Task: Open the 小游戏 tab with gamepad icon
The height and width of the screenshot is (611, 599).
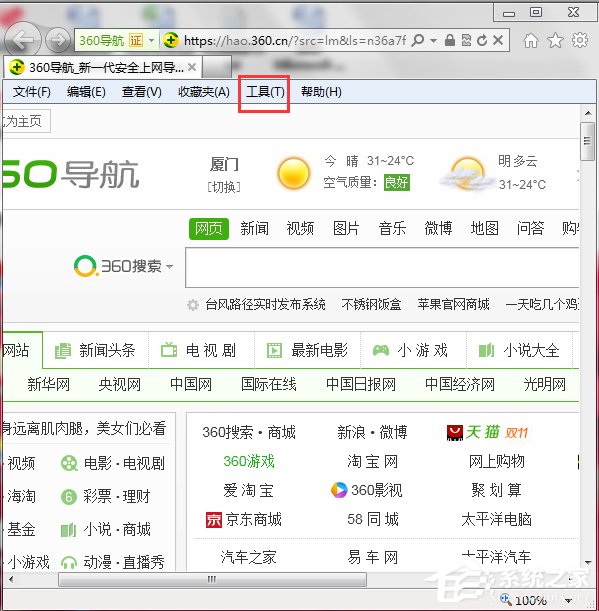Action: click(413, 350)
